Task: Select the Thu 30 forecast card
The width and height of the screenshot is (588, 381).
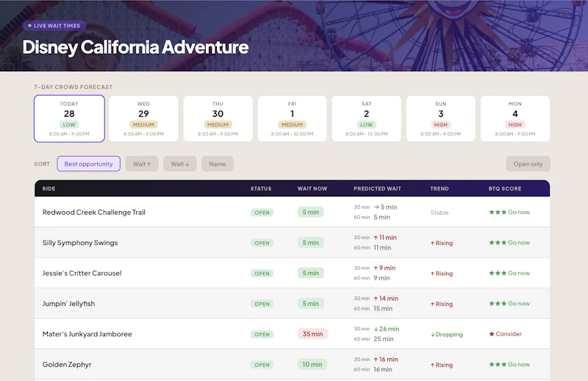Action: pyautogui.click(x=218, y=118)
